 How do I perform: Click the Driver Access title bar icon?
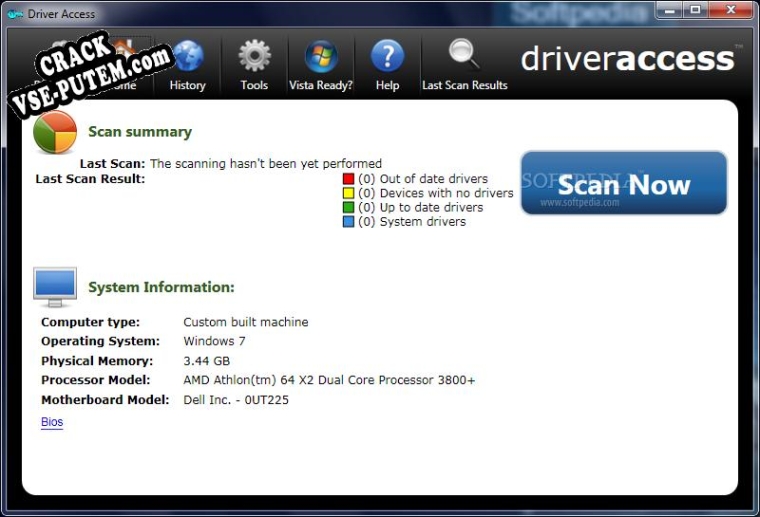(15, 13)
